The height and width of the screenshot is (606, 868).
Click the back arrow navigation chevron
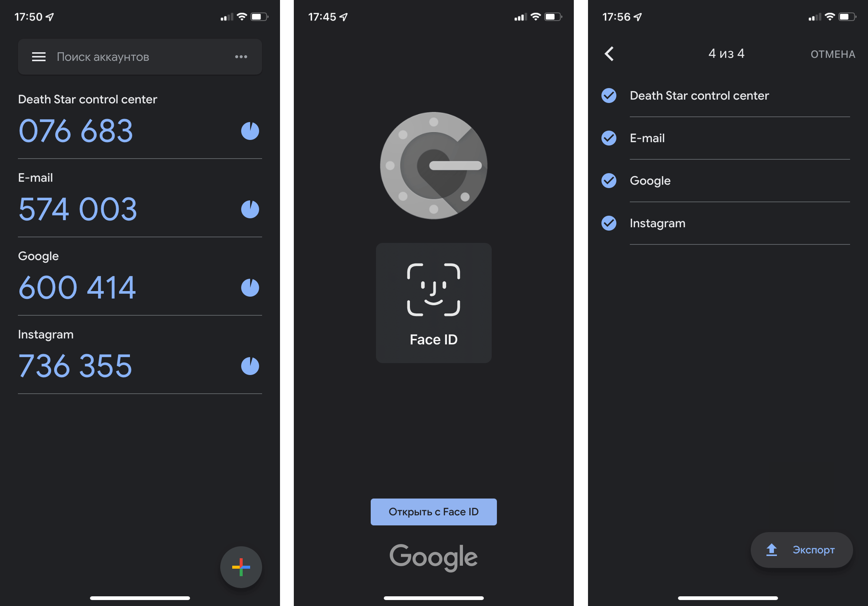pyautogui.click(x=607, y=54)
